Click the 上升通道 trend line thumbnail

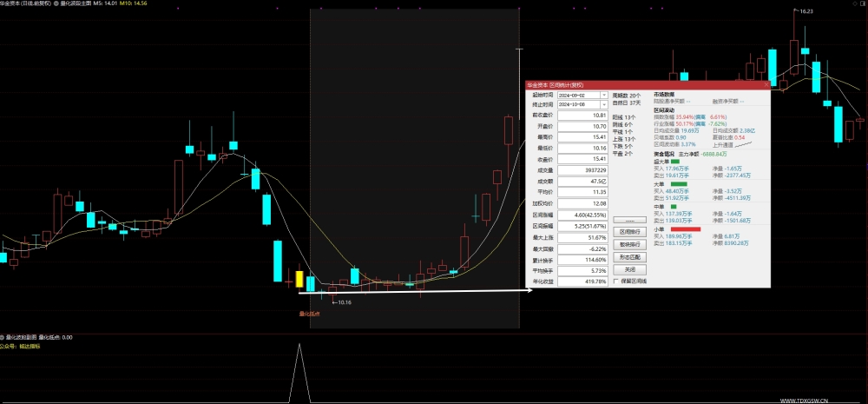point(742,144)
